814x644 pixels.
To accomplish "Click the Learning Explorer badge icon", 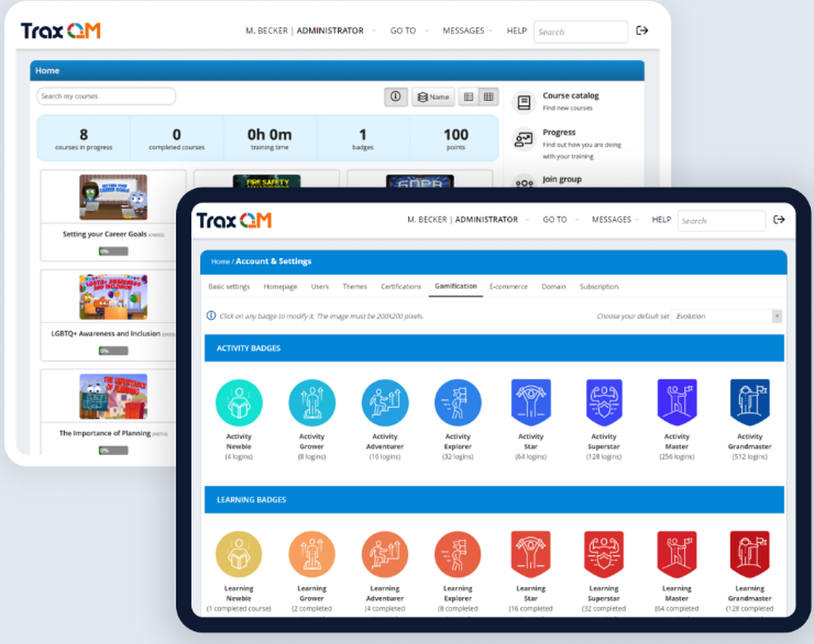I will [x=457, y=554].
